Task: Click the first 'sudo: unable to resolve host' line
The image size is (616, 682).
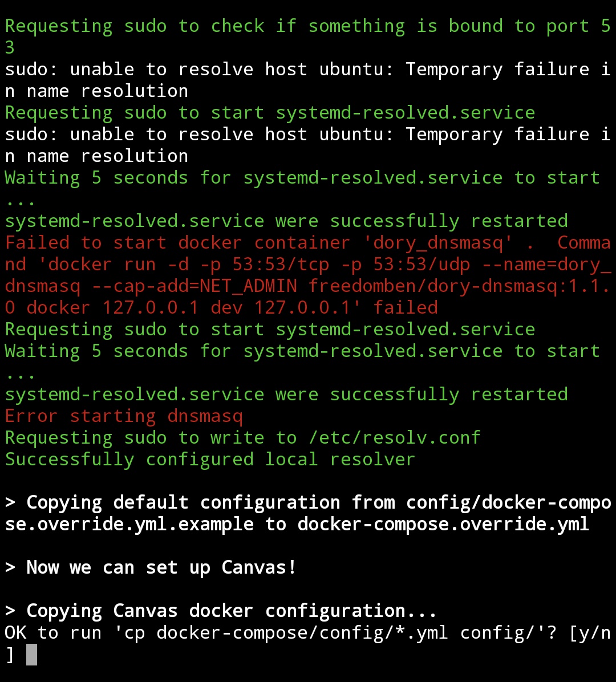Action: tap(307, 69)
